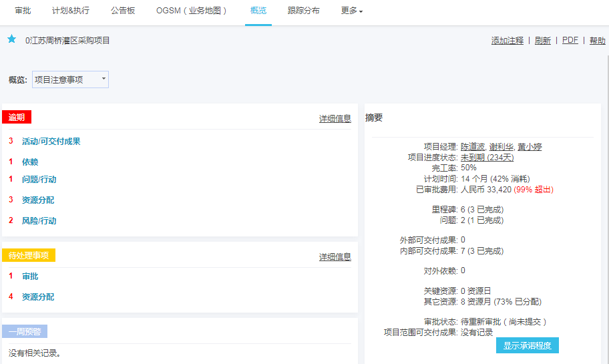Open the 概览 view dropdown
The width and height of the screenshot is (609, 364).
click(70, 79)
